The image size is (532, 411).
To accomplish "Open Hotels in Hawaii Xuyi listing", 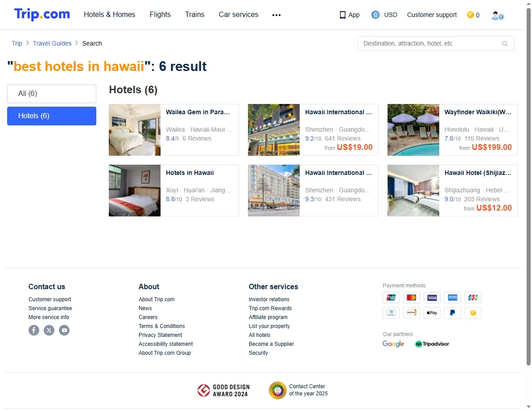I will pos(174,191).
